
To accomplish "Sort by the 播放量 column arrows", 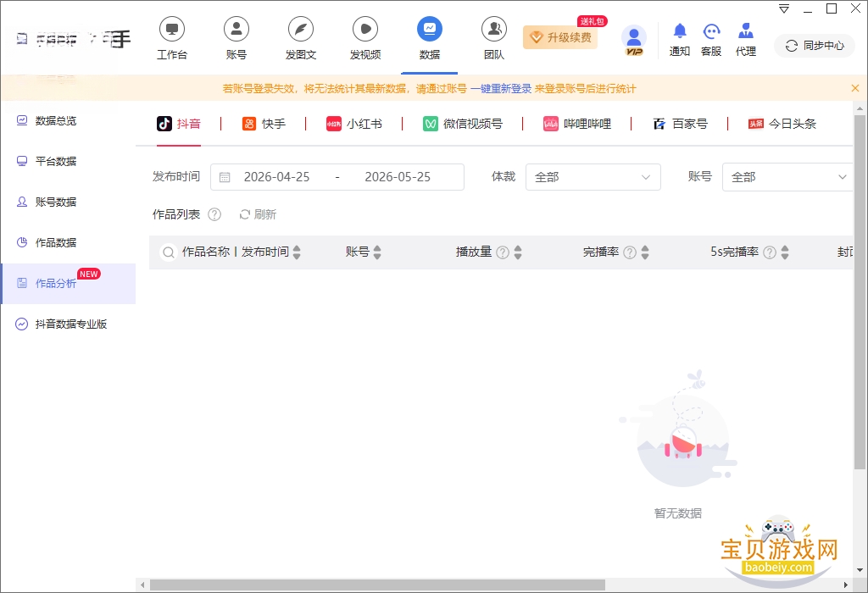I will (518, 252).
